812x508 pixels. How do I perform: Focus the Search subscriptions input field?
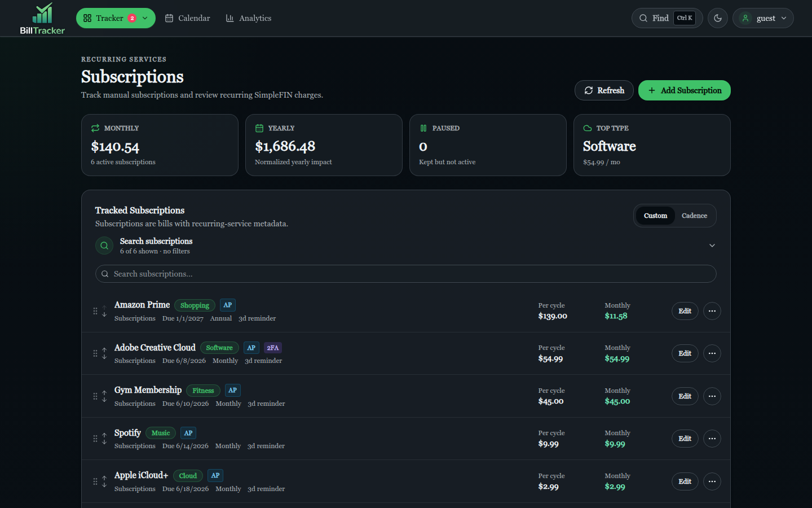pyautogui.click(x=406, y=274)
